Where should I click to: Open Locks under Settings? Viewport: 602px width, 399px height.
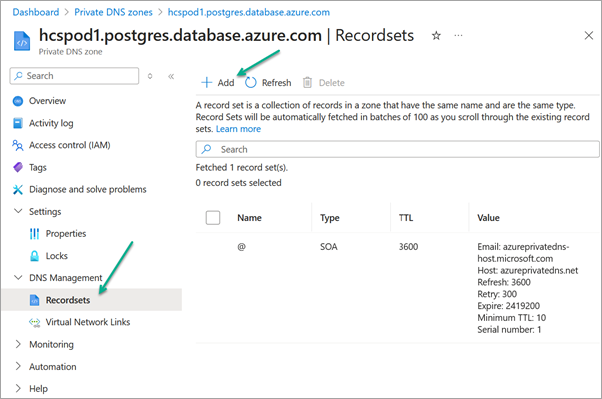(x=57, y=256)
